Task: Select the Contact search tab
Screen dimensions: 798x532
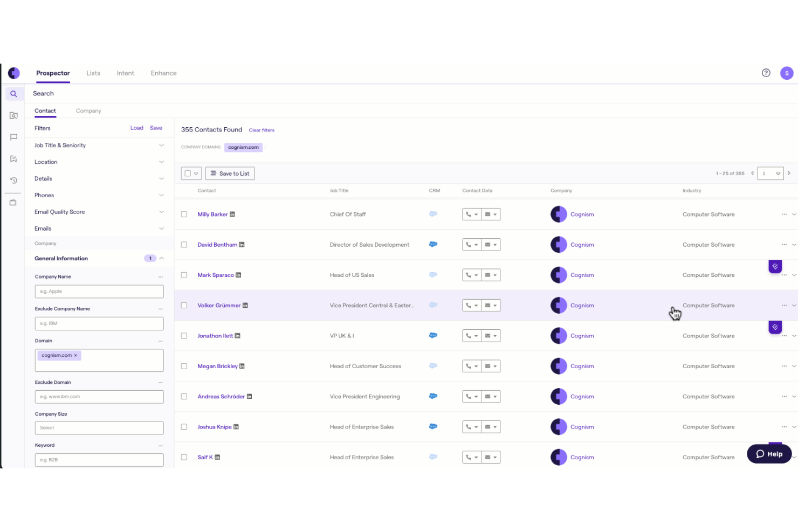Action: coord(45,111)
